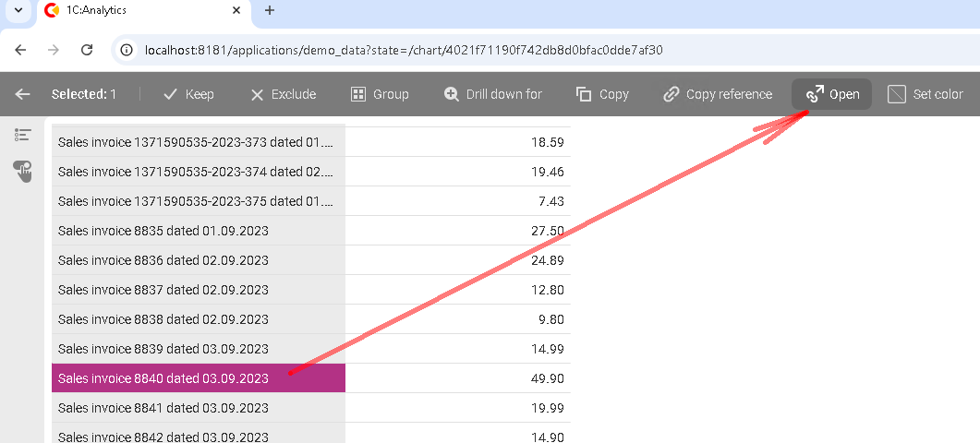The image size is (980, 443).
Task: Click Set color swatch button
Action: click(x=925, y=94)
